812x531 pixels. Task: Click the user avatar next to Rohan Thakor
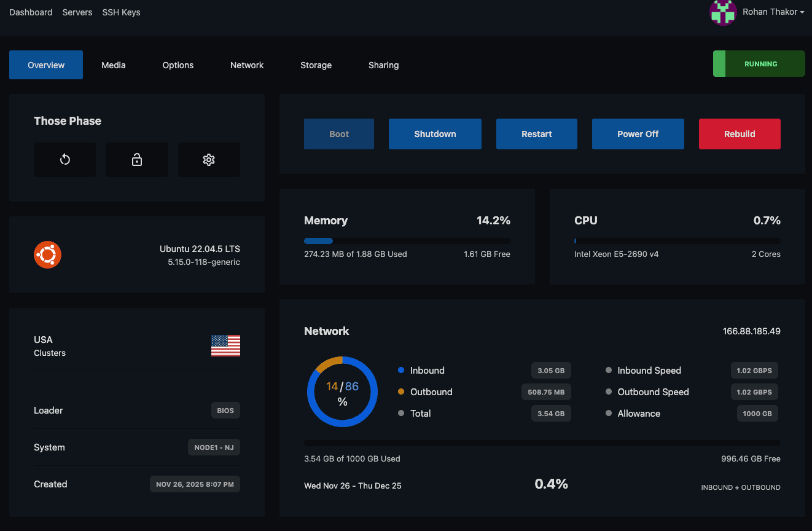[x=723, y=12]
